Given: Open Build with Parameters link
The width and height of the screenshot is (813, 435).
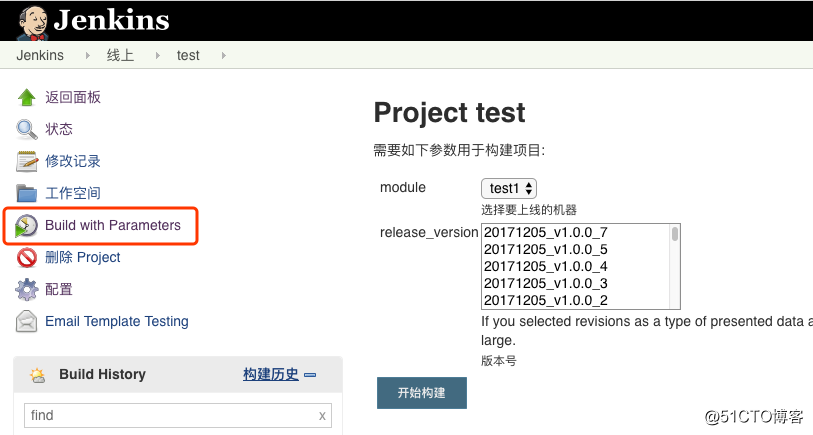Looking at the screenshot, I should tap(113, 225).
